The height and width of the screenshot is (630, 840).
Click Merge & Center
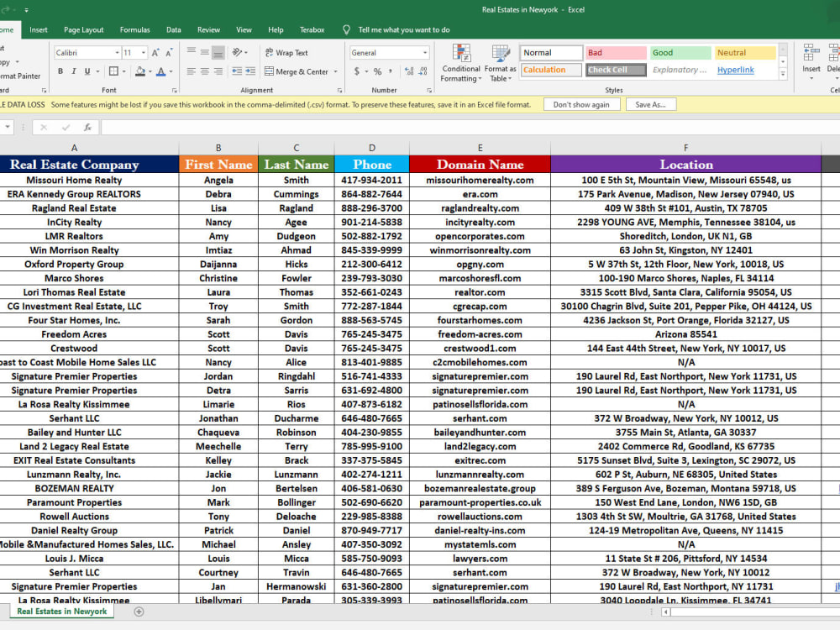297,71
